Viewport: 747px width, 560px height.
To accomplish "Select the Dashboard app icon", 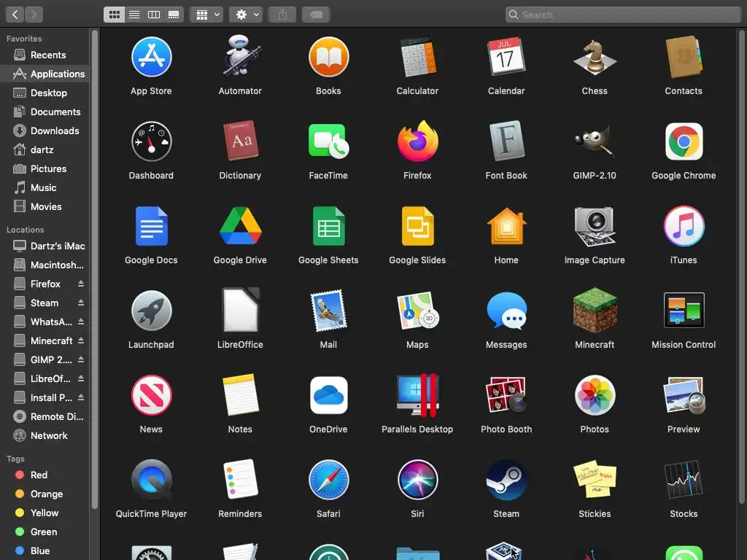I will coord(151,141).
